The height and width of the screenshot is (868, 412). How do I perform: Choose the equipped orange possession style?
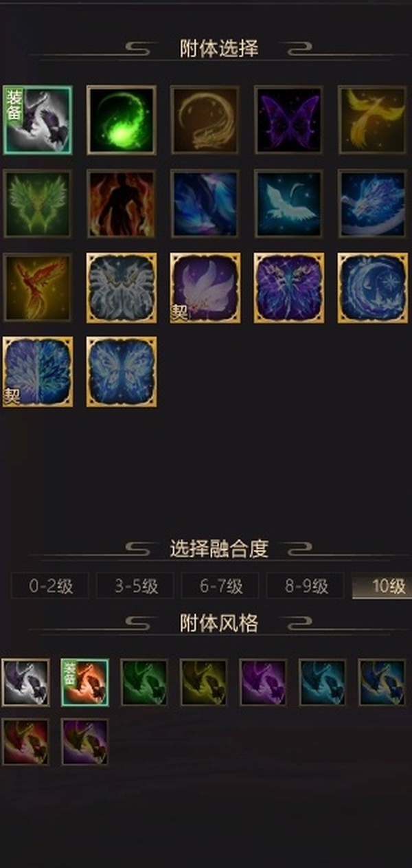pyautogui.click(x=85, y=682)
